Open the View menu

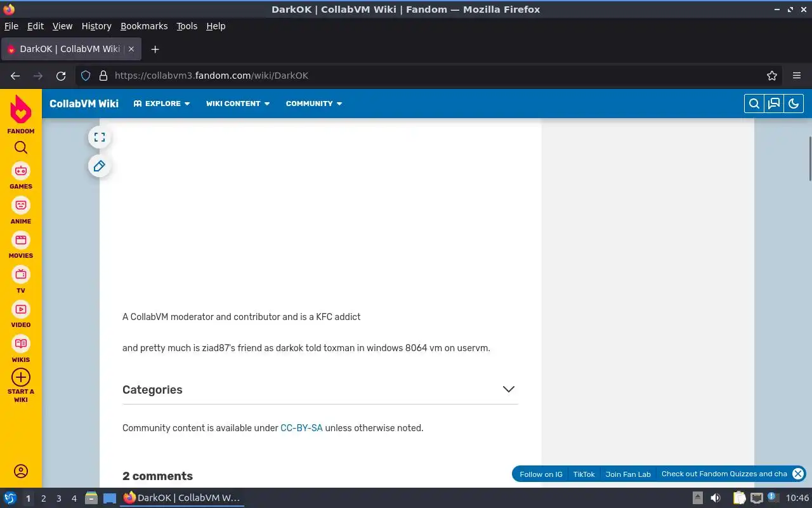tap(62, 26)
